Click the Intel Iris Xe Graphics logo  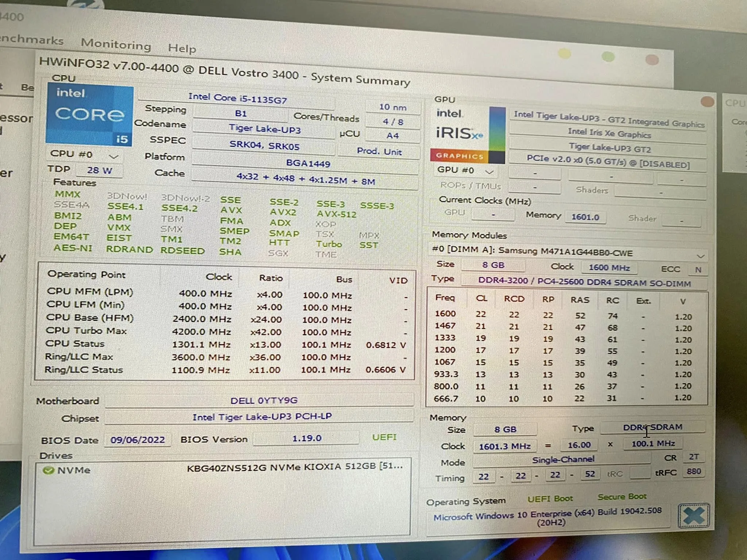click(468, 135)
